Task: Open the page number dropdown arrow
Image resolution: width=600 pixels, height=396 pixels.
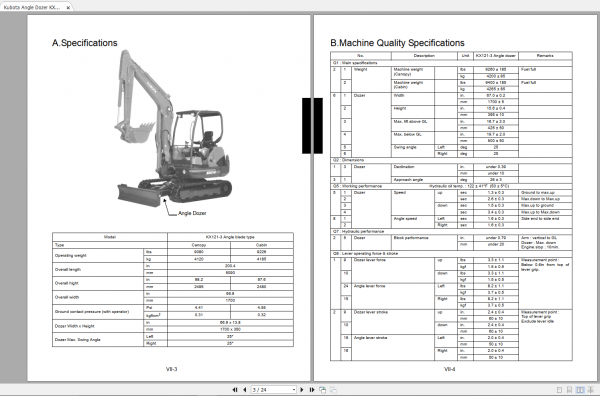Action: 293,389
